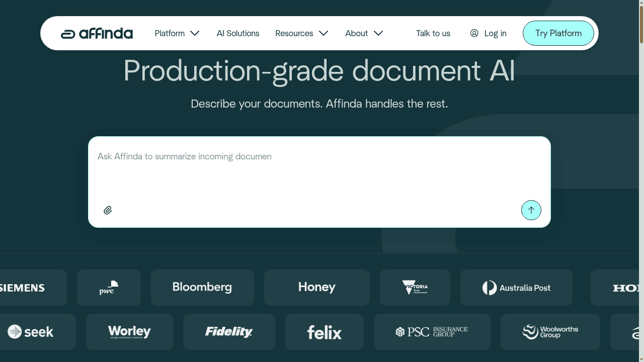This screenshot has width=644, height=362.
Task: Select the Siemens logo card
Action: [x=32, y=288]
